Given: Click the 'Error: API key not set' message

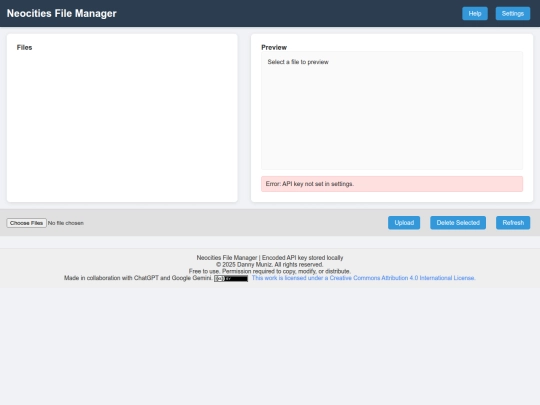Looking at the screenshot, I should [x=392, y=184].
